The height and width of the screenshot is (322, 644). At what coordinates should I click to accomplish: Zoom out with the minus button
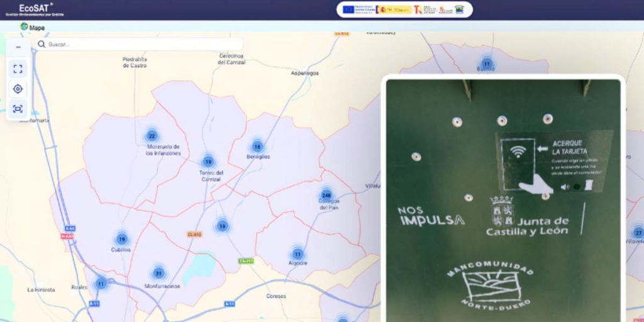[18, 47]
